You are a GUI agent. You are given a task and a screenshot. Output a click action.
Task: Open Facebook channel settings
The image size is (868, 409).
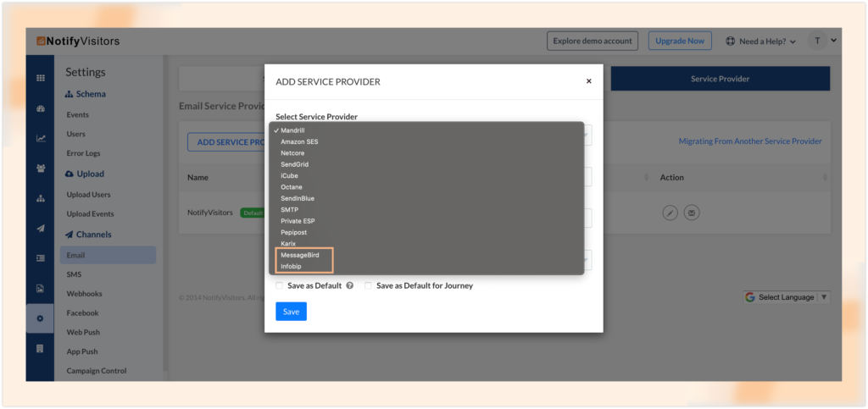pyautogui.click(x=82, y=312)
